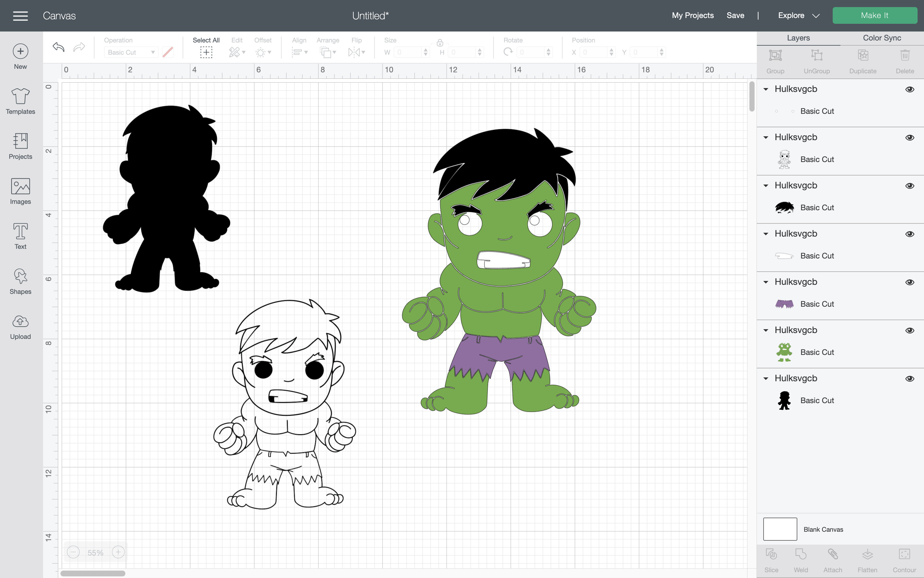Hide the Hulksvgcb black silhouette layer
Screen dimensions: 924x578
910,378
